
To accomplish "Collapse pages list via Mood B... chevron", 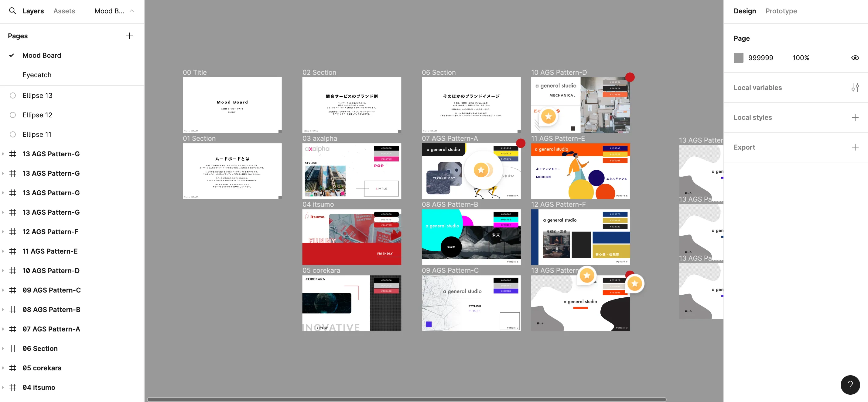I will (x=132, y=11).
